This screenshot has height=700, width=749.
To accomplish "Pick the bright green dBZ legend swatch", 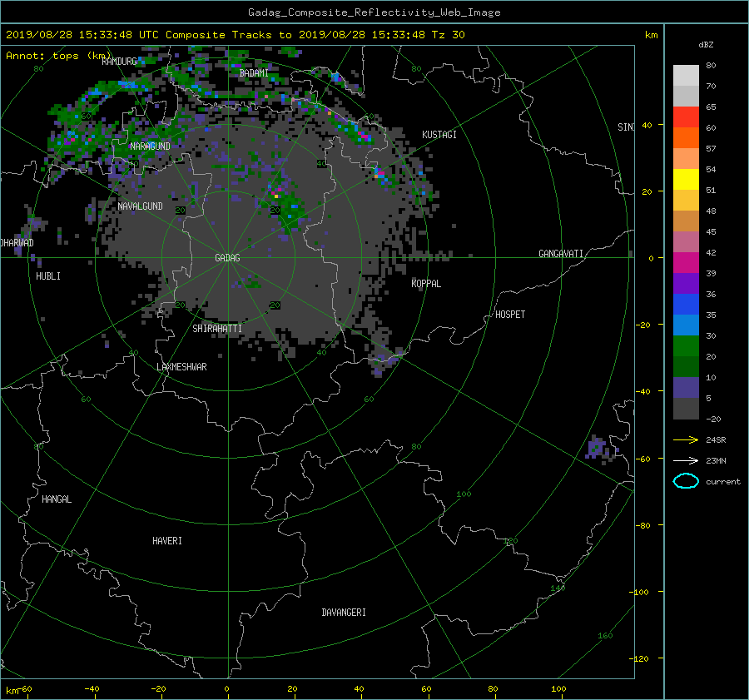I will [686, 345].
